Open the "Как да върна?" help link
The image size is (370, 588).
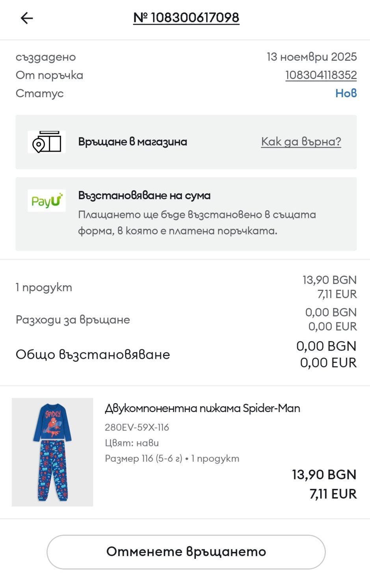click(301, 142)
